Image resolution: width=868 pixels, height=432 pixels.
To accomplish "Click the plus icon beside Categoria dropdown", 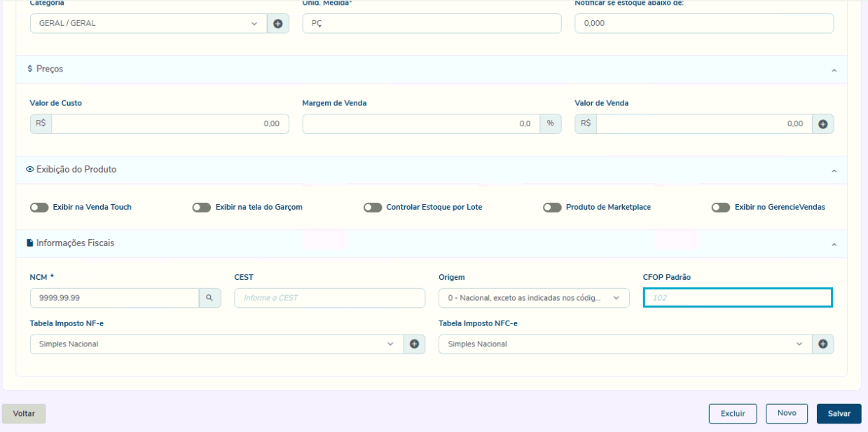I will pyautogui.click(x=277, y=23).
